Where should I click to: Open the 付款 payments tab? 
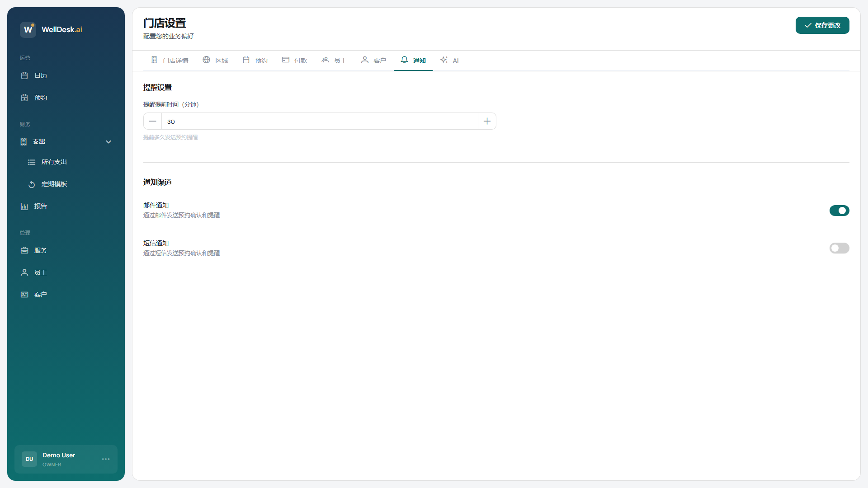coord(294,60)
